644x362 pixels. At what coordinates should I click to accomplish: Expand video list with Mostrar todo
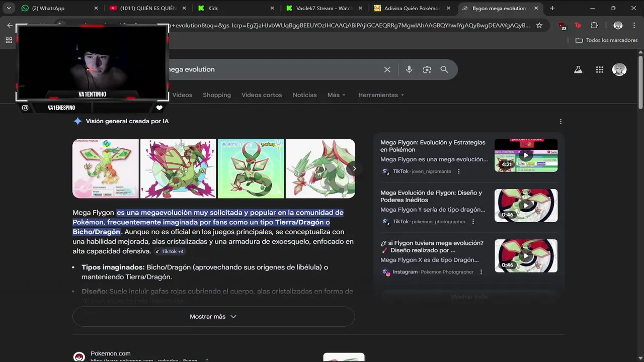click(469, 297)
